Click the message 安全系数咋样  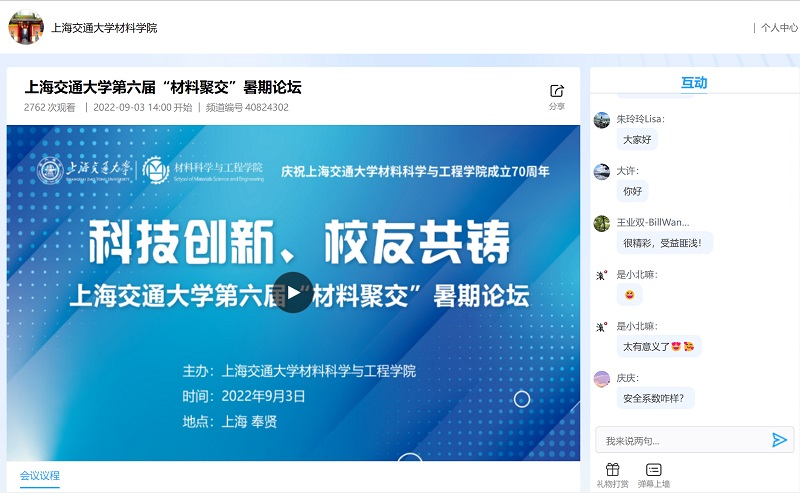pos(656,398)
